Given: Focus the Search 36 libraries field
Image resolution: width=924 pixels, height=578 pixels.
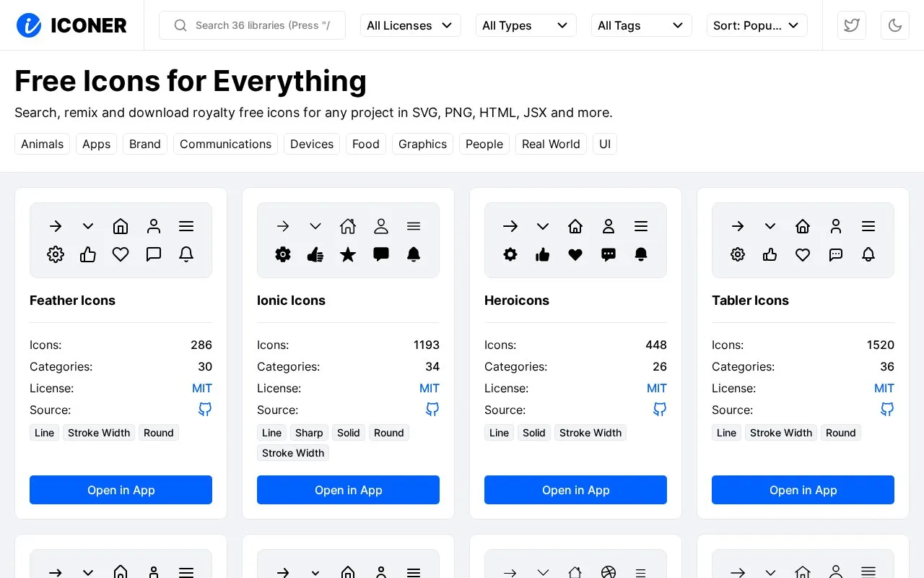Looking at the screenshot, I should click(x=252, y=25).
